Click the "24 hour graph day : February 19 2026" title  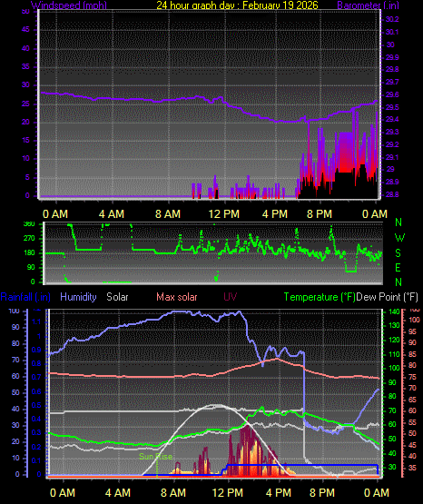(x=237, y=5)
